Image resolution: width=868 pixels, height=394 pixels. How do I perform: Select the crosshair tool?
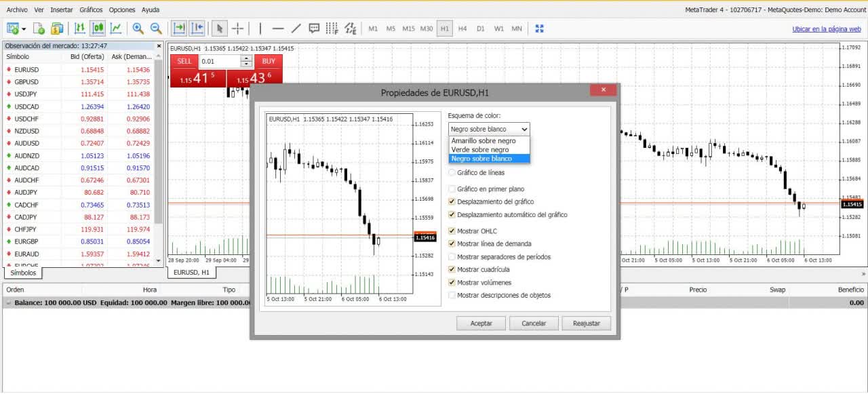pos(237,28)
